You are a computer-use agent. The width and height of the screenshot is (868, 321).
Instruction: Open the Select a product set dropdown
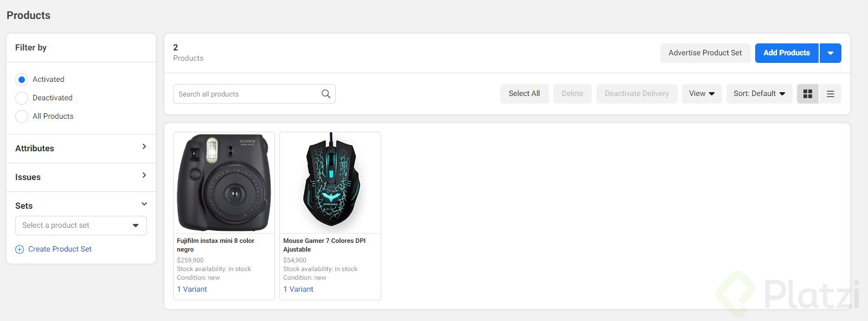click(81, 226)
